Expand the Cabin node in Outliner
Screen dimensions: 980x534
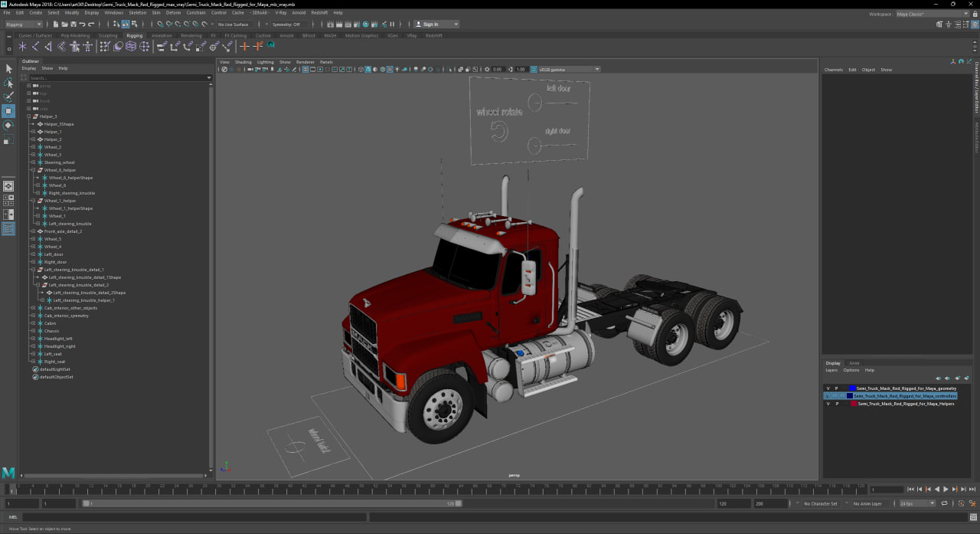coord(33,323)
